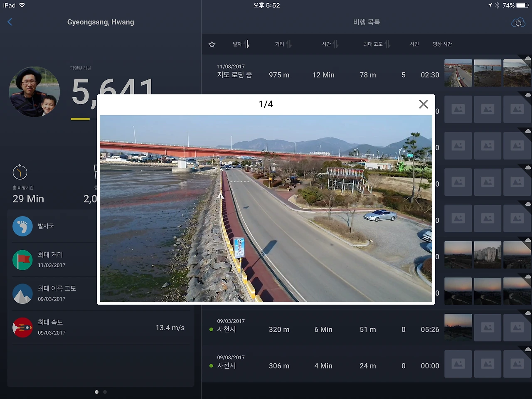The width and height of the screenshot is (532, 399).
Task: Click the 975 m distance value
Action: coord(279,75)
